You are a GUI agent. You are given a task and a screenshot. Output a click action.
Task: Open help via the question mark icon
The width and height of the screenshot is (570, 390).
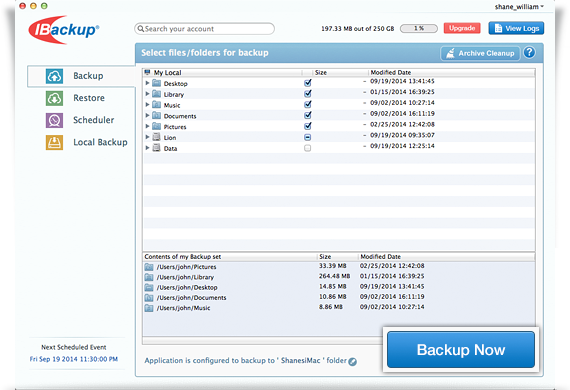(529, 53)
